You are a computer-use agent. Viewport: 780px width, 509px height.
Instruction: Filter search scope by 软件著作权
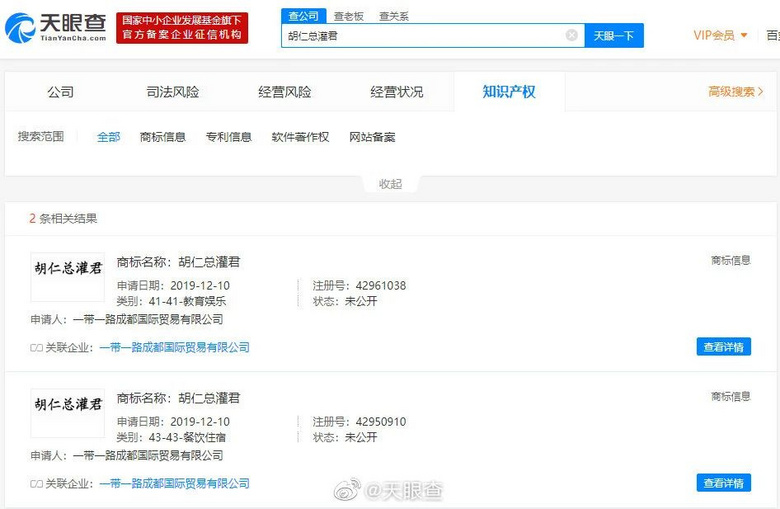click(300, 137)
